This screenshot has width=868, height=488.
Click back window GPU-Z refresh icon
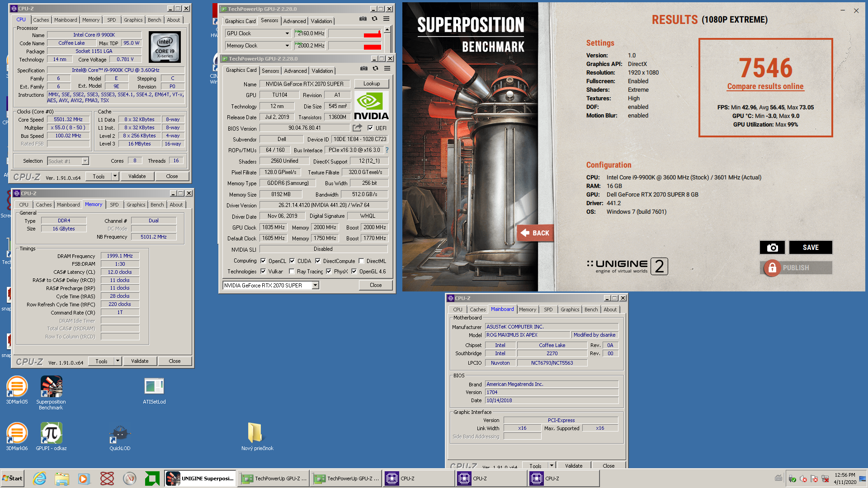(374, 19)
